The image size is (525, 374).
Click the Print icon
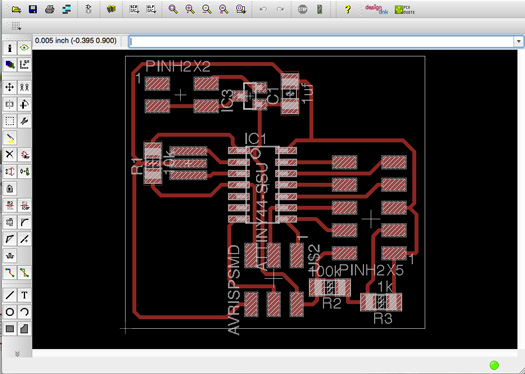[x=50, y=9]
